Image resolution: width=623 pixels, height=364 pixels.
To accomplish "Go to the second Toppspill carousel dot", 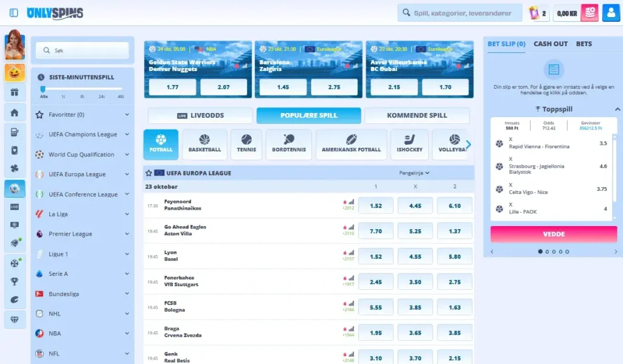I will pos(547,252).
